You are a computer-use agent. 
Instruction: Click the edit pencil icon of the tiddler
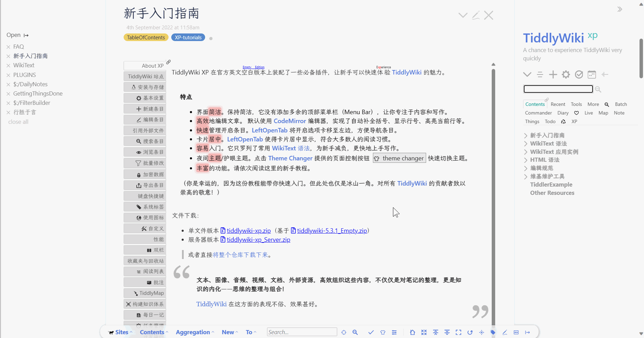(x=476, y=15)
